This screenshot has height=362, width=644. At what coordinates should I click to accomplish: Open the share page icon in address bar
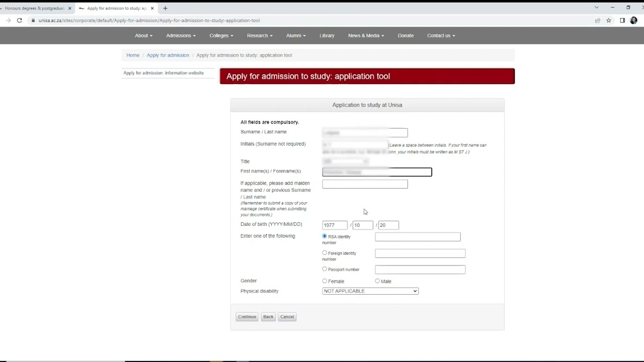coord(598,21)
